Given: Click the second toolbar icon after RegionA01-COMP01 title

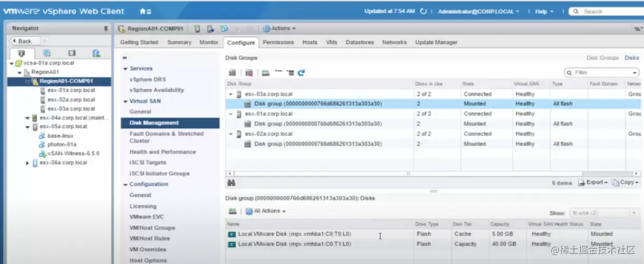Looking at the screenshot, I should [210, 29].
